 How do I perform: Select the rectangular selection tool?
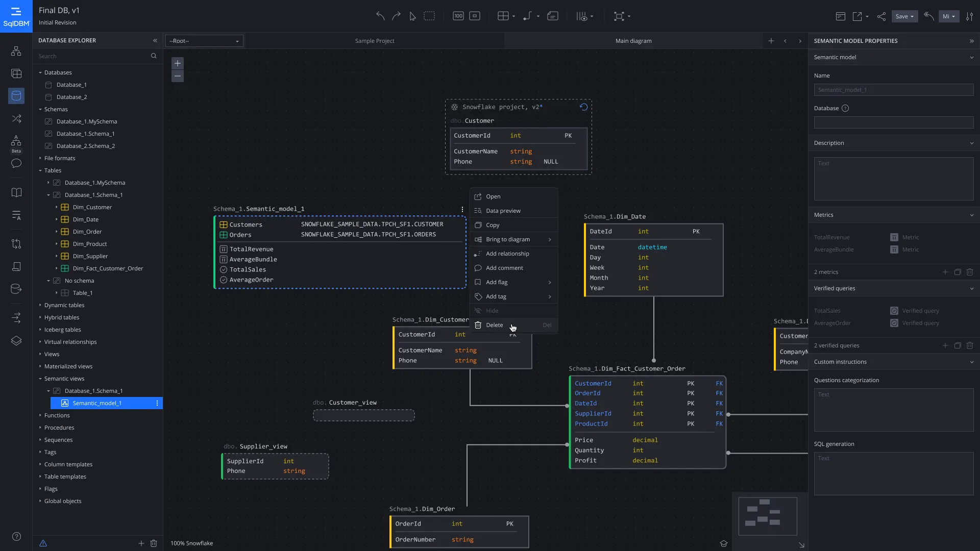429,16
